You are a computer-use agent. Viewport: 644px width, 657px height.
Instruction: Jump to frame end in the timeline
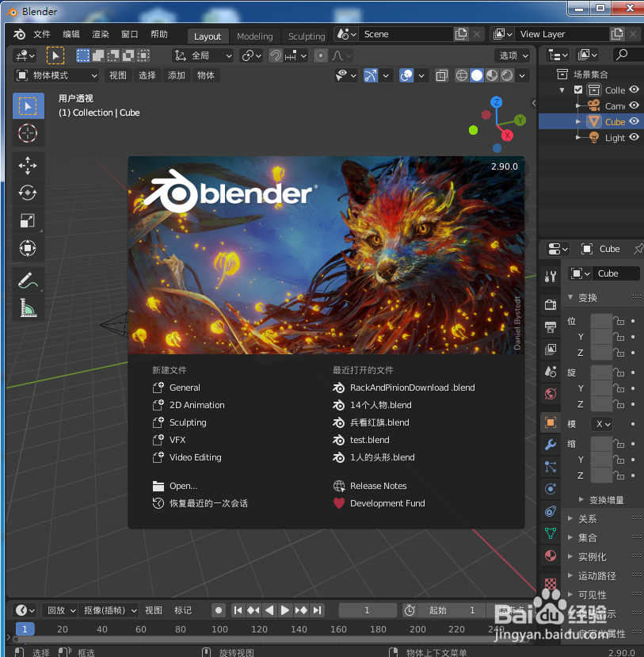coord(318,610)
